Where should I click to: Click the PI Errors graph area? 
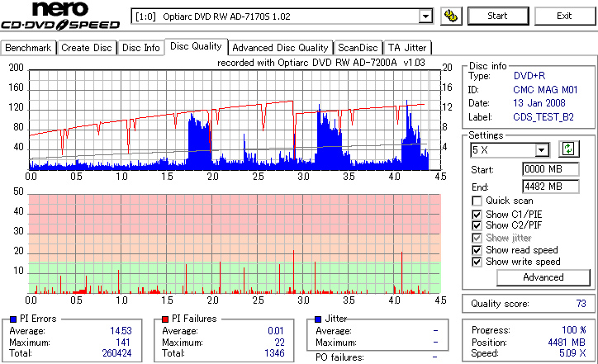pos(235,120)
